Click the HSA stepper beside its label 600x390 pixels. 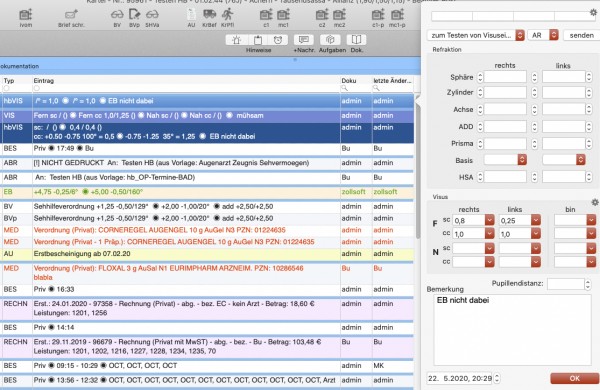tap(480, 177)
